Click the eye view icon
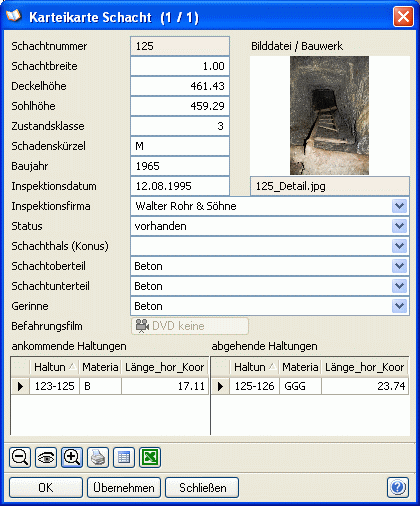Viewport: 420px width, 506px height. point(46,457)
